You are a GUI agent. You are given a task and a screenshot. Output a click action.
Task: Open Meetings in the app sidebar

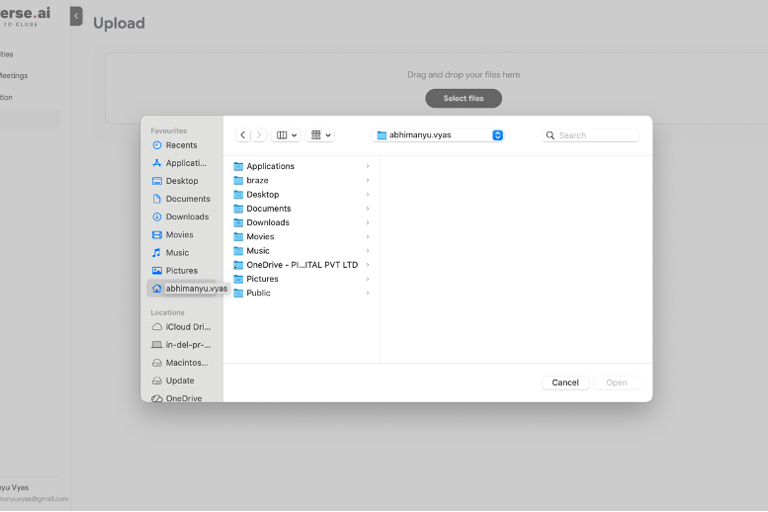point(14,75)
